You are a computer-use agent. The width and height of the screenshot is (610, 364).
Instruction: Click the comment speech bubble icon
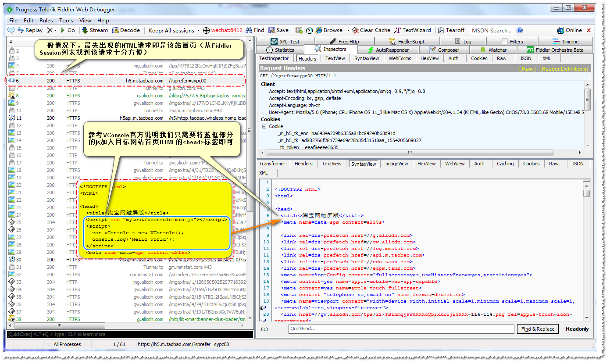(11, 30)
